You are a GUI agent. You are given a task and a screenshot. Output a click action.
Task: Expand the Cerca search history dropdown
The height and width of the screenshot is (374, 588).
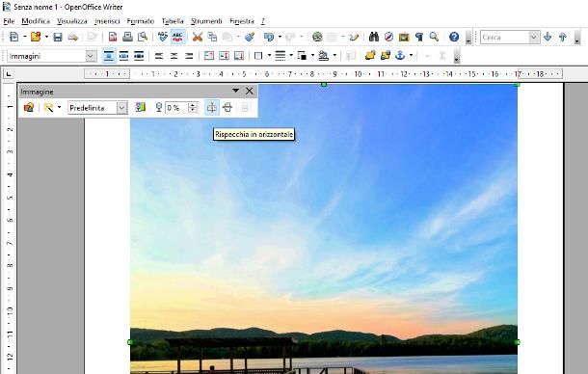[x=534, y=38]
